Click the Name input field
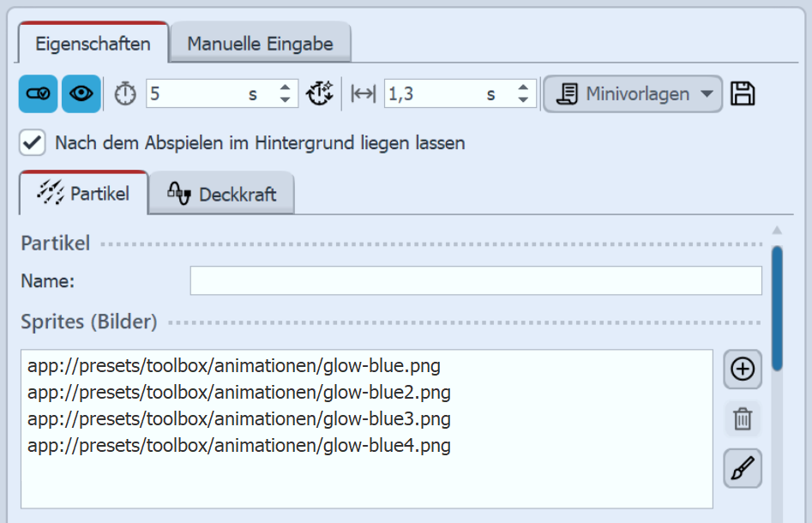812x523 pixels. click(475, 280)
